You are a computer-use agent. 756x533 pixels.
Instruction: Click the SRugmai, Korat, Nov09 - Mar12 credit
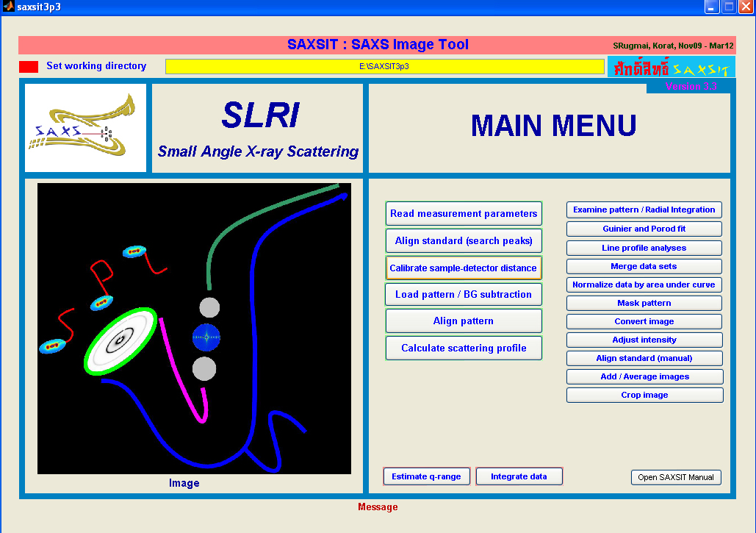pyautogui.click(x=673, y=46)
